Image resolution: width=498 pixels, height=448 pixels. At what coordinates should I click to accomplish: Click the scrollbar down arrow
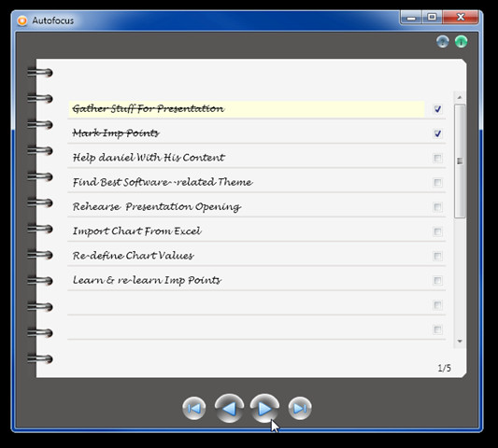[460, 342]
